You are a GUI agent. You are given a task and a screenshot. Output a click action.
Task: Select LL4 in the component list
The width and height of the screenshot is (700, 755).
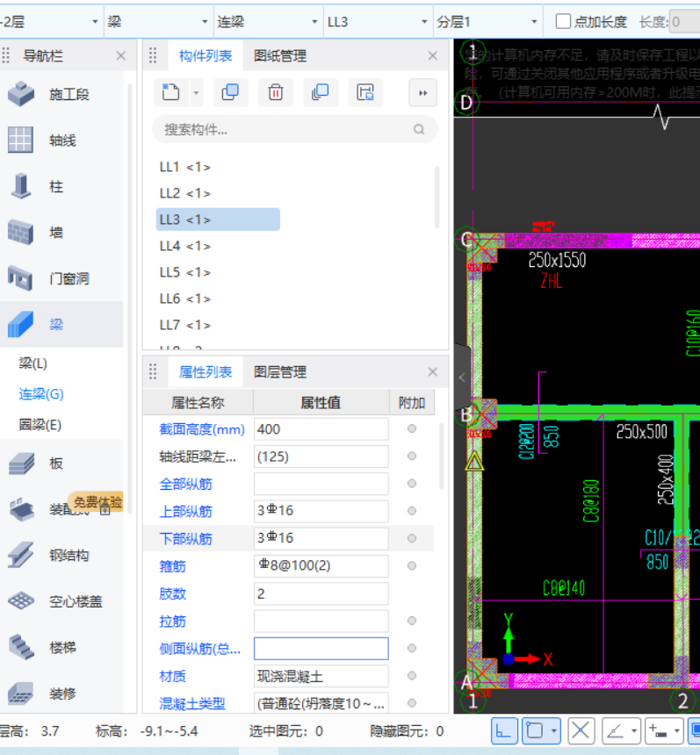[185, 246]
